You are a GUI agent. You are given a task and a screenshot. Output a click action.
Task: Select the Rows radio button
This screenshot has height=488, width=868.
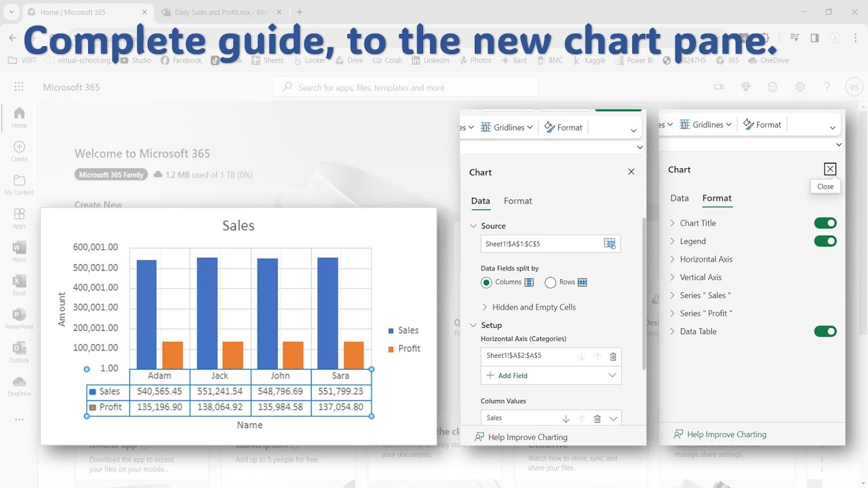551,283
